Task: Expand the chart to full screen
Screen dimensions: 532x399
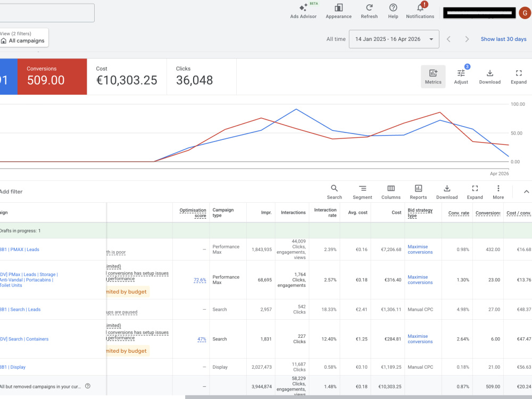Action: point(518,77)
